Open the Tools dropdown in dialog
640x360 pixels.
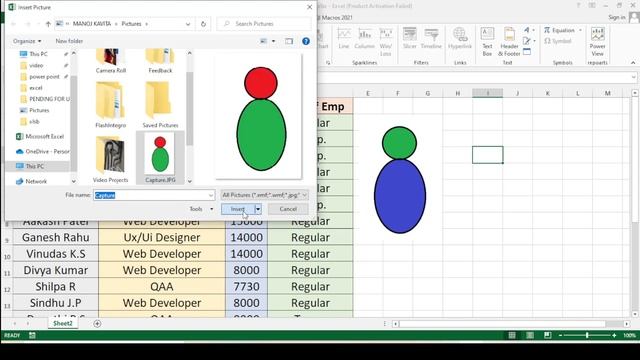click(x=201, y=209)
